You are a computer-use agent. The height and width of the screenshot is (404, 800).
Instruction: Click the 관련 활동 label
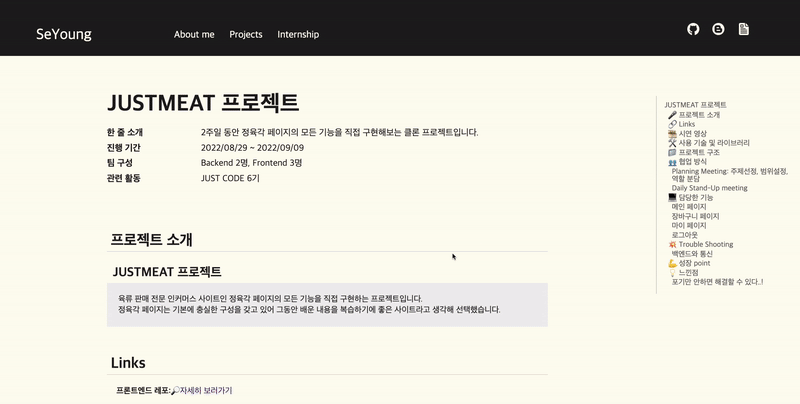click(x=123, y=178)
